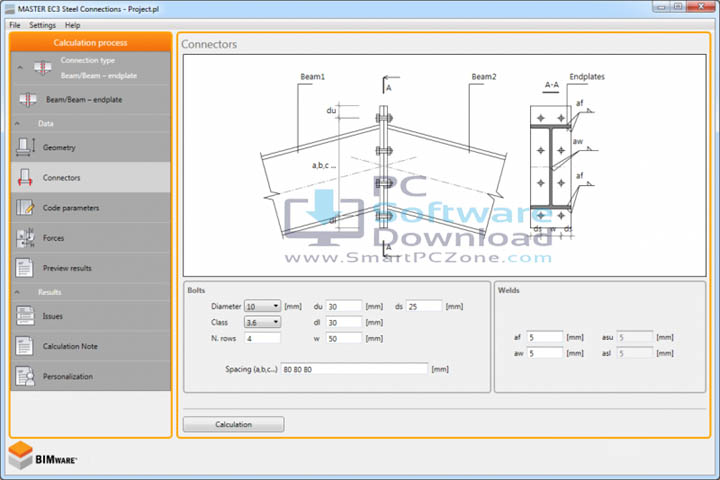The width and height of the screenshot is (720, 480).
Task: Click the disabled asu weld field
Action: [x=635, y=337]
